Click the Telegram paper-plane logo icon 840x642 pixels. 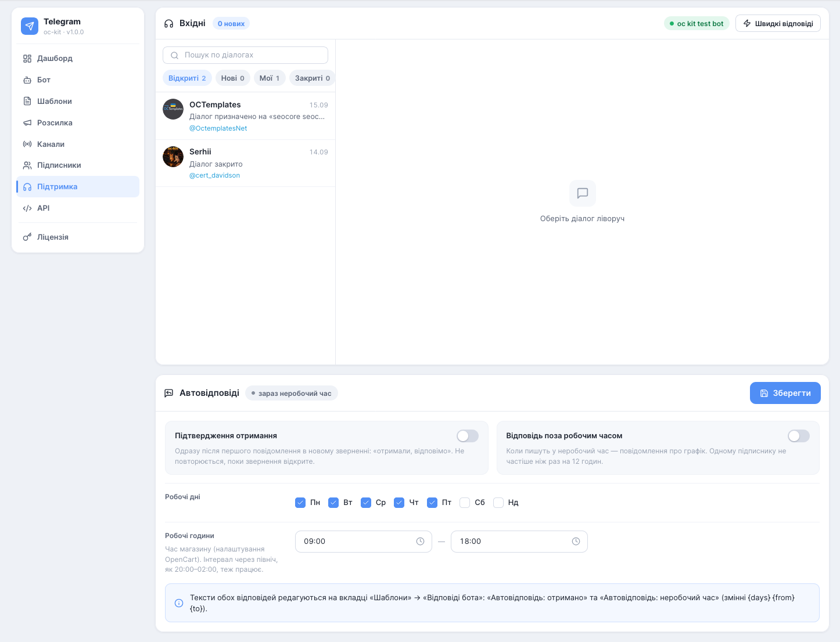(30, 26)
